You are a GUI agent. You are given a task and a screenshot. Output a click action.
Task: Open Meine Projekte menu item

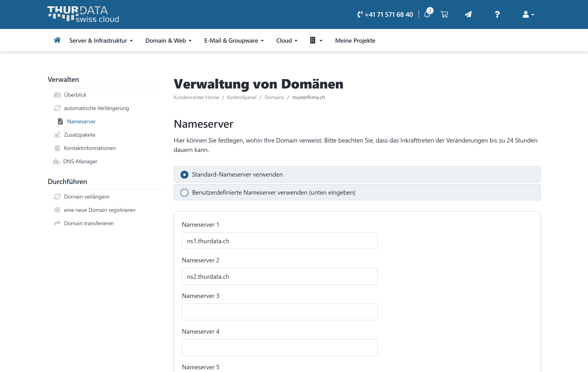click(x=355, y=41)
